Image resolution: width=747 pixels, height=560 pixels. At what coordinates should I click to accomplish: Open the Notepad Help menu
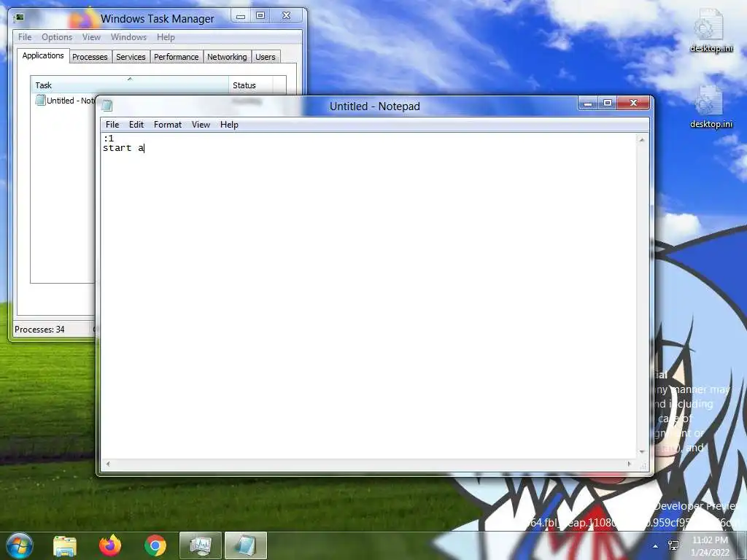click(229, 124)
